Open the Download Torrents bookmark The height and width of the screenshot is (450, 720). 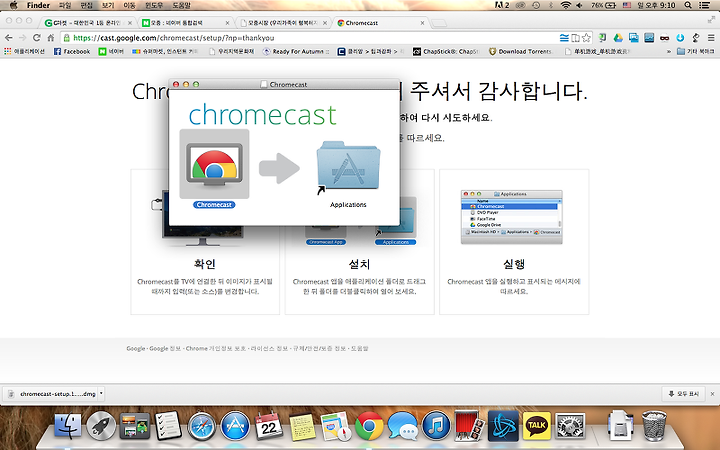pyautogui.click(x=520, y=51)
